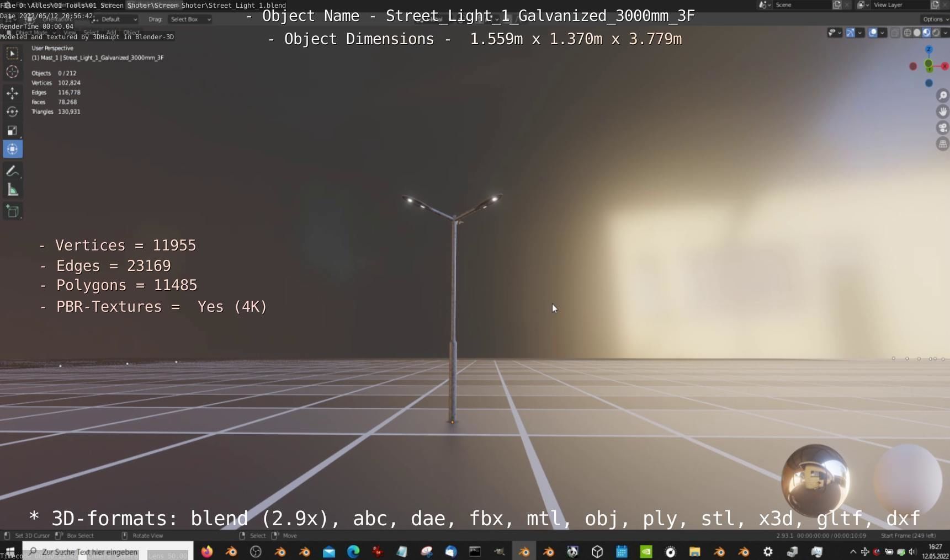Viewport: 950px width, 560px height.
Task: Select the Move tool
Action: click(x=12, y=93)
